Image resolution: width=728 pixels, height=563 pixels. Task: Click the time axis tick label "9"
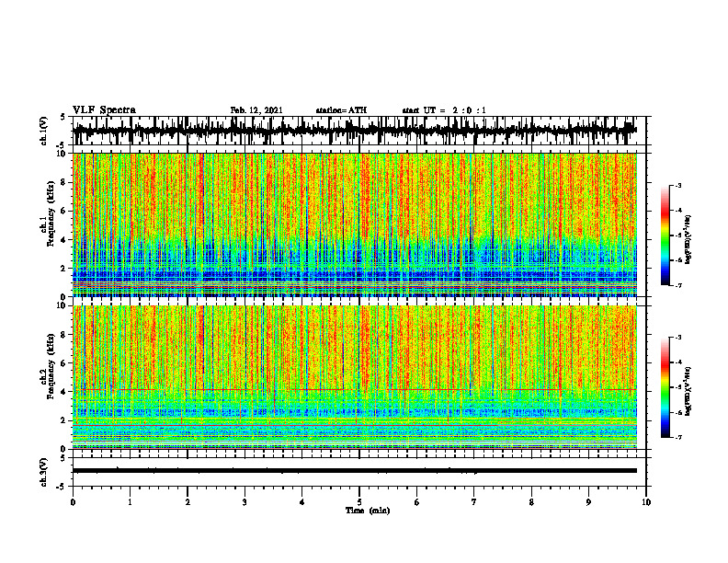coord(588,502)
